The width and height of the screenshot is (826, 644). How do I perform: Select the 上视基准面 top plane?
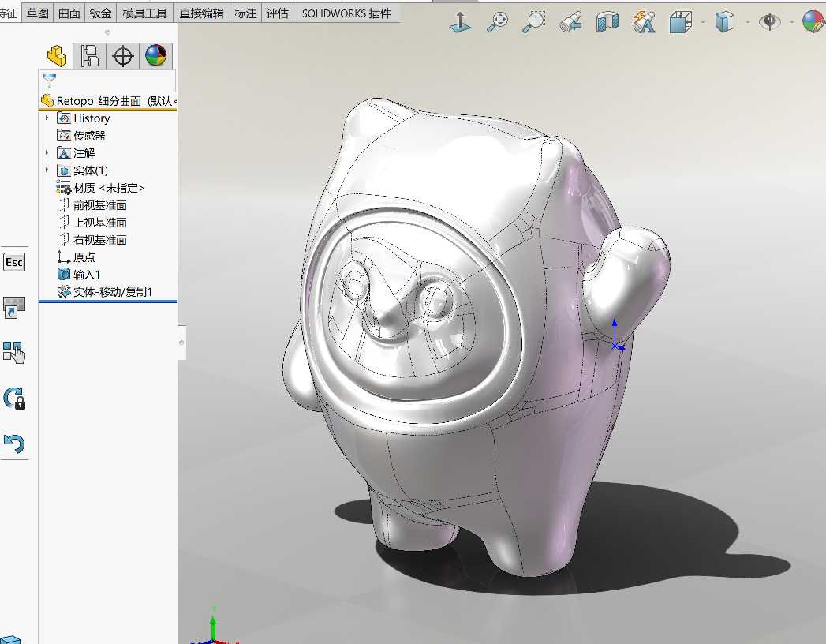[92, 223]
